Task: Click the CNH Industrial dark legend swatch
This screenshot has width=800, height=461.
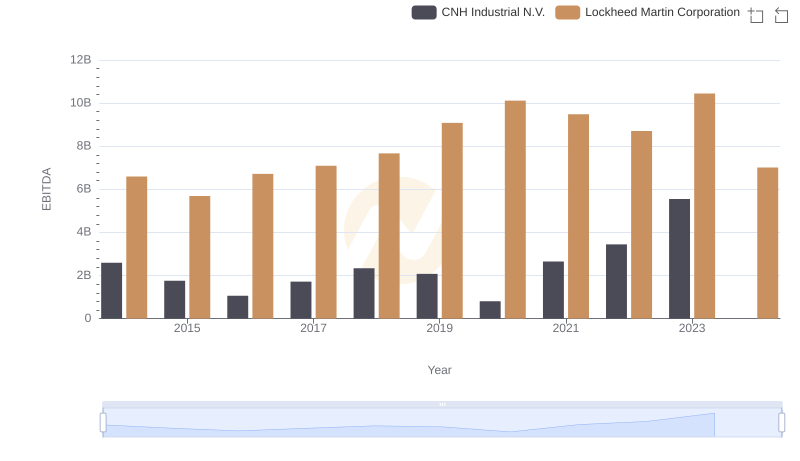Action: [424, 12]
